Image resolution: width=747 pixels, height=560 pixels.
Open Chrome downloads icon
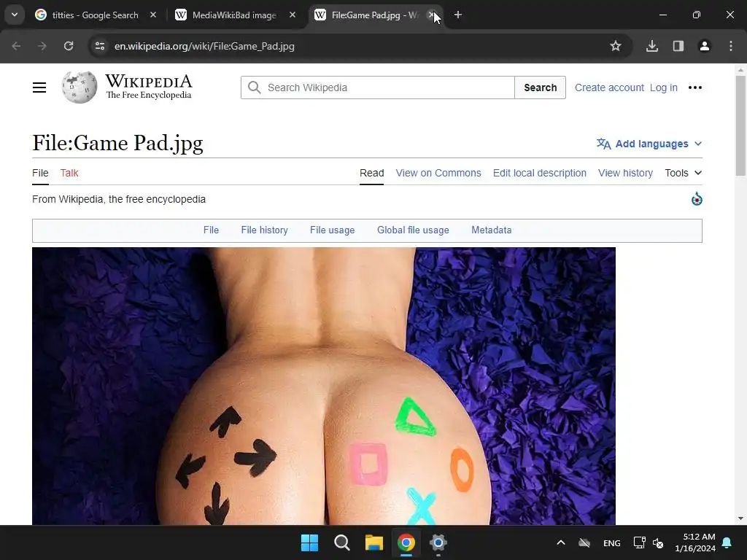[x=651, y=46]
